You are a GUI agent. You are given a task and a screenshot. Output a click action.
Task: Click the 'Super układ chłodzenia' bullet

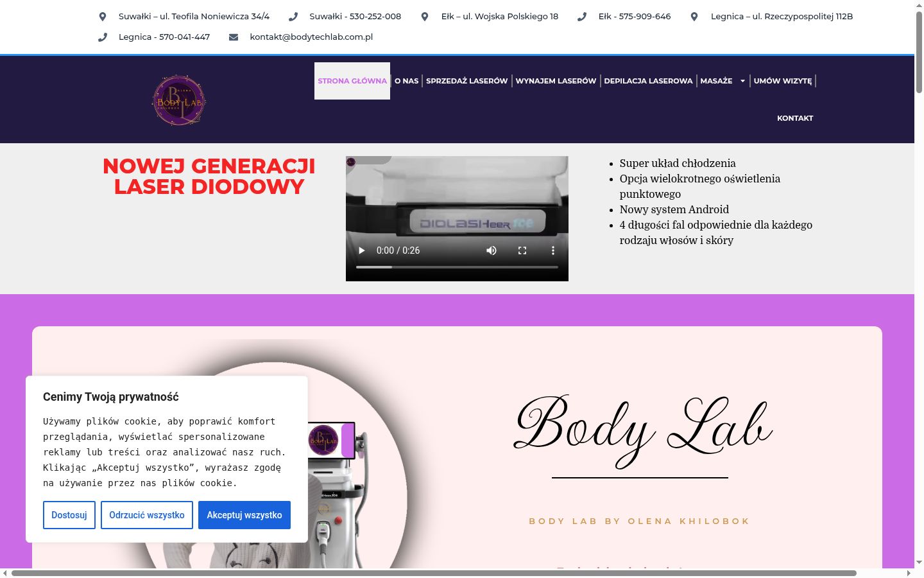point(678,163)
